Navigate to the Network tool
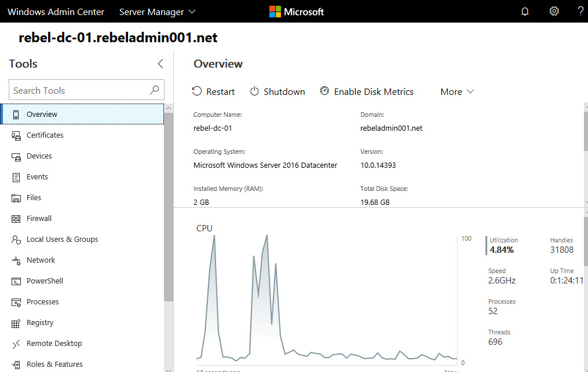The width and height of the screenshot is (588, 372). pyautogui.click(x=82, y=260)
